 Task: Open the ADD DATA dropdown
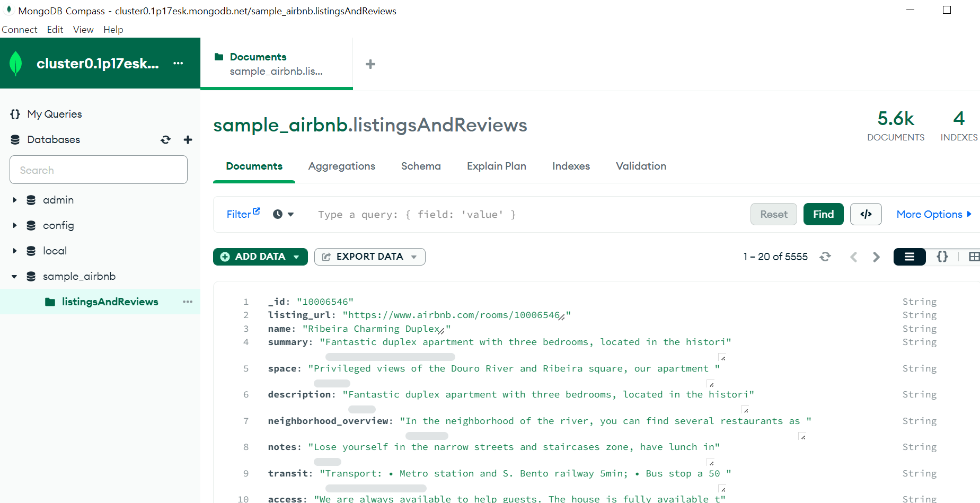point(260,257)
